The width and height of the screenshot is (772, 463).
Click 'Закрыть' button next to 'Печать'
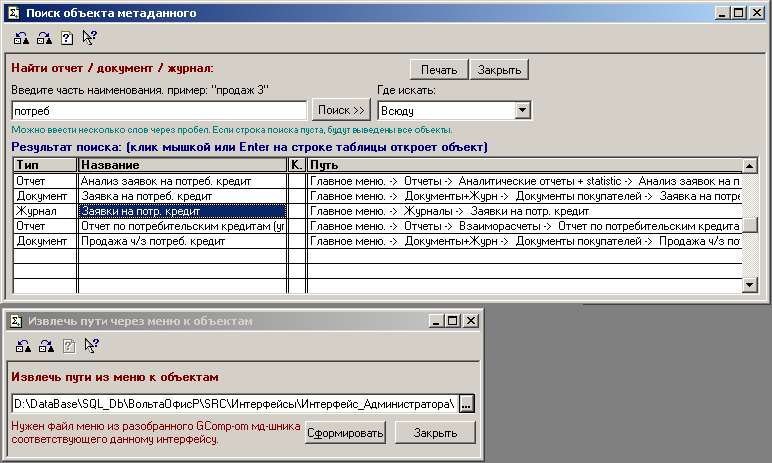498,69
